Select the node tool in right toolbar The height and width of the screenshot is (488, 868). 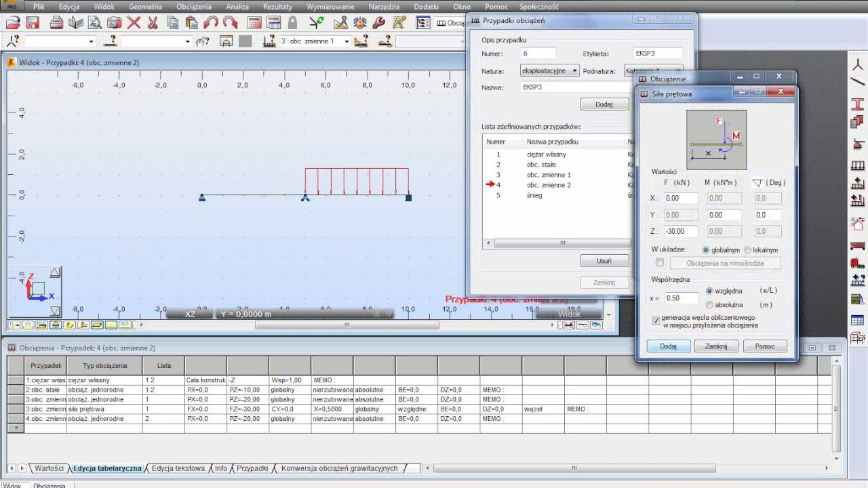[x=858, y=66]
